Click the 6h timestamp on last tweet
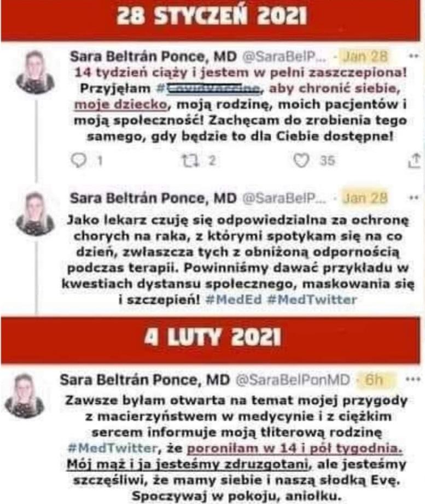This screenshot has height=504, width=425. 374,380
